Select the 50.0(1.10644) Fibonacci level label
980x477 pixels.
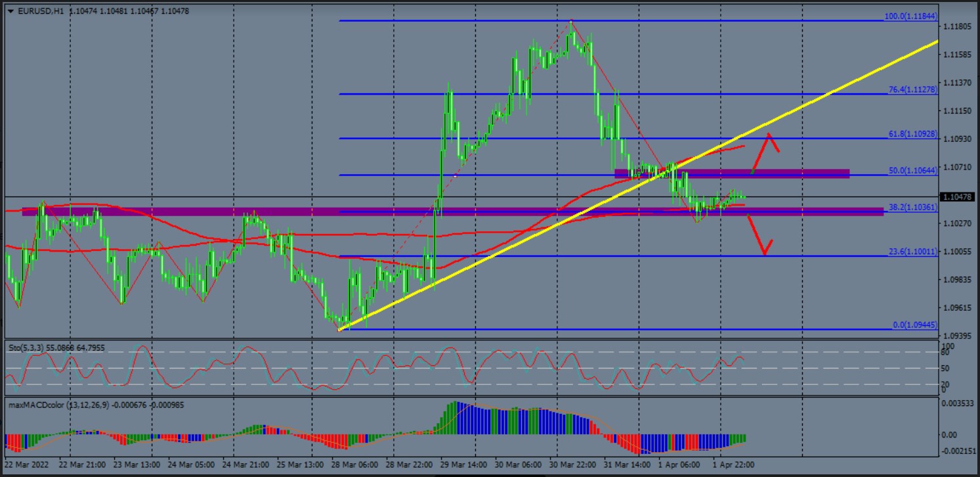tap(913, 170)
